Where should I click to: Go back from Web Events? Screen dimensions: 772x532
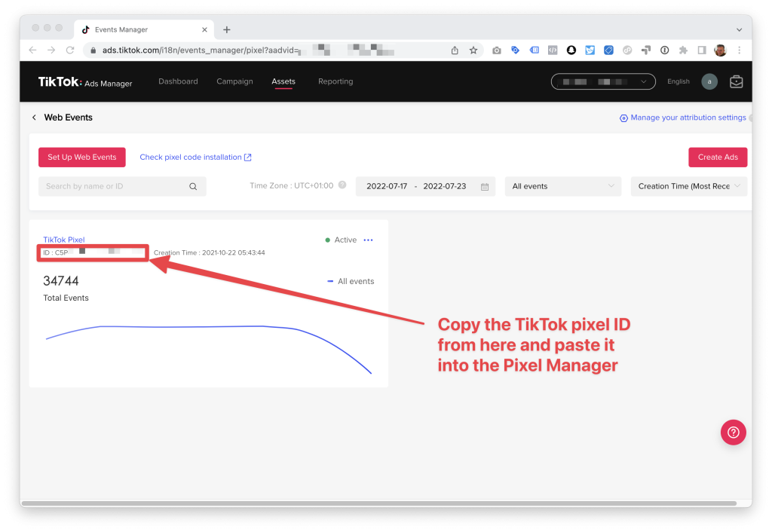34,117
